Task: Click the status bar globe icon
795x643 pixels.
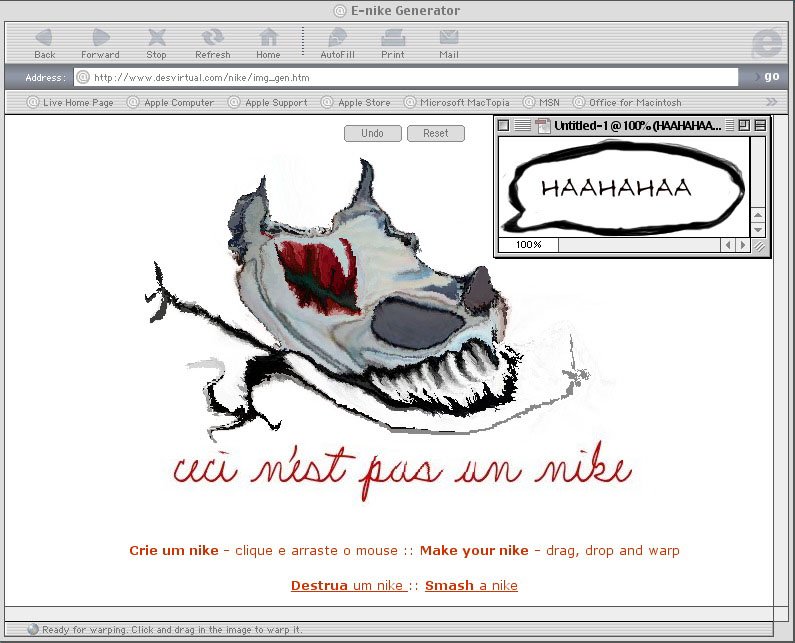Action: click(33, 629)
